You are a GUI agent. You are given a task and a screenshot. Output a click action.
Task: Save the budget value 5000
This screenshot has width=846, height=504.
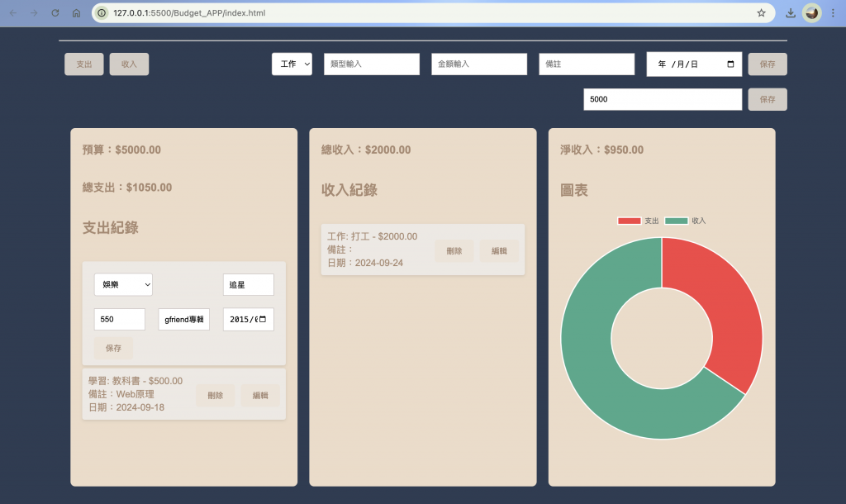(x=768, y=99)
